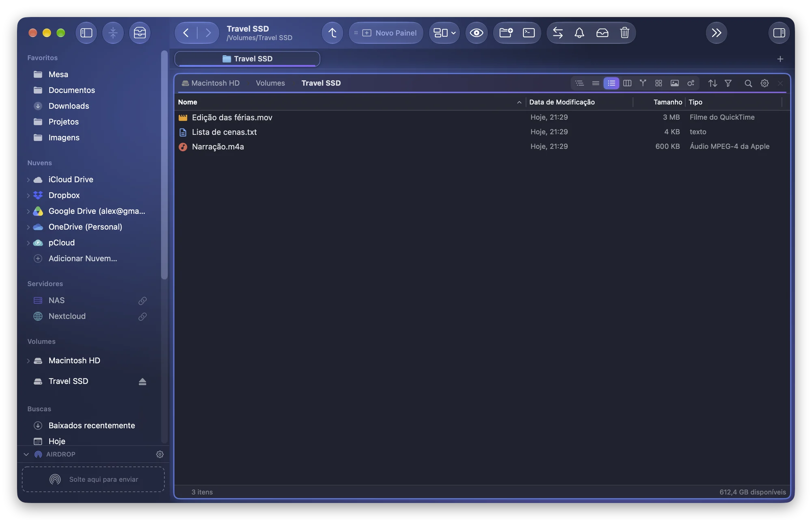Click the Novo Painel button
The height and width of the screenshot is (520, 812).
[386, 33]
